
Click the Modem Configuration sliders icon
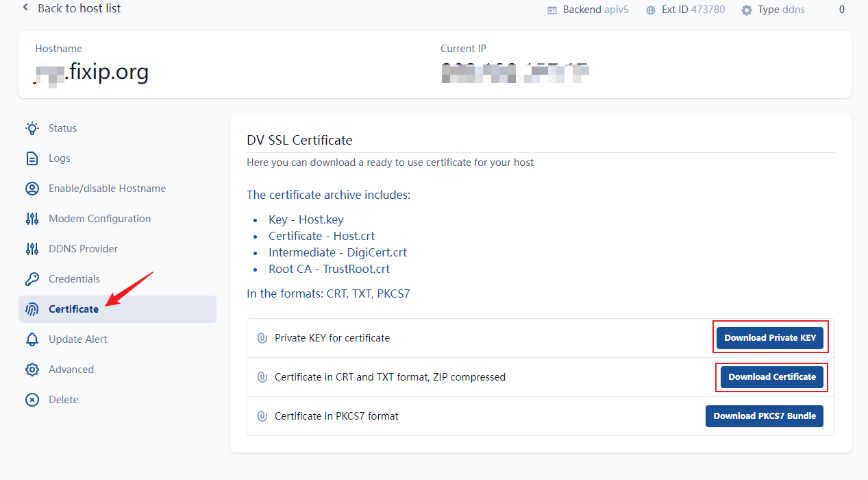[x=32, y=219]
